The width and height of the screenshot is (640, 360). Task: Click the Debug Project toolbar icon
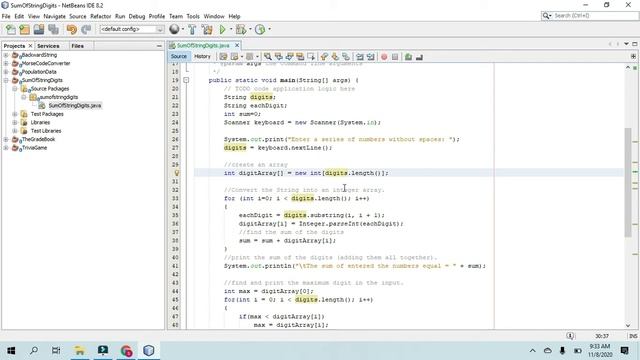[x=241, y=29]
